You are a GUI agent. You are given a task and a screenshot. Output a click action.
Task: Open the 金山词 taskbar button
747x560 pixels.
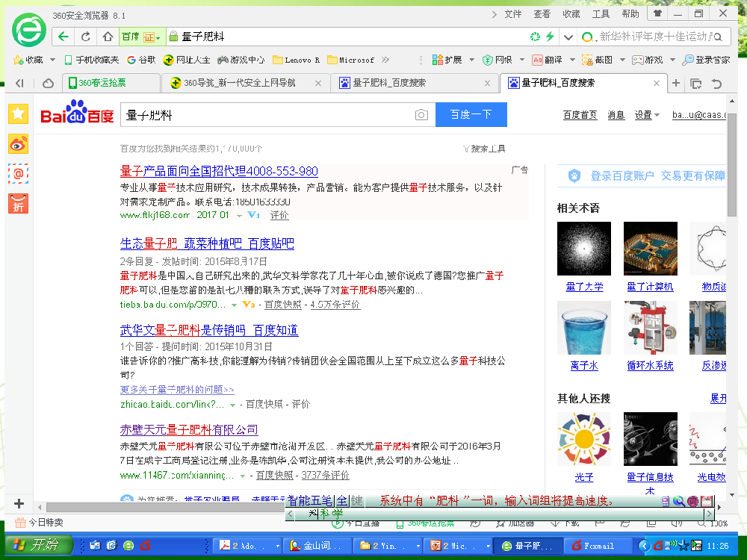(317, 546)
